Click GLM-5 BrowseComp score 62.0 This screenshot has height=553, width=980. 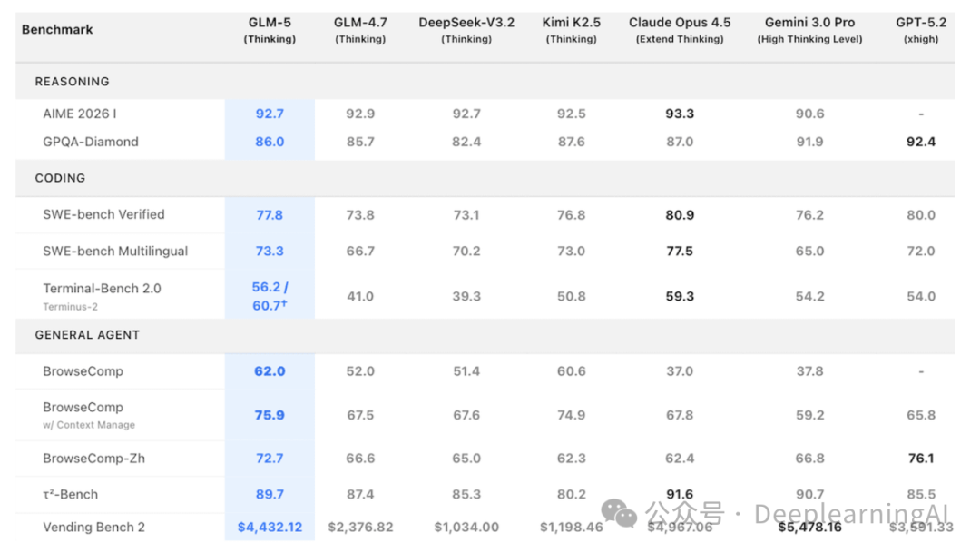269,371
